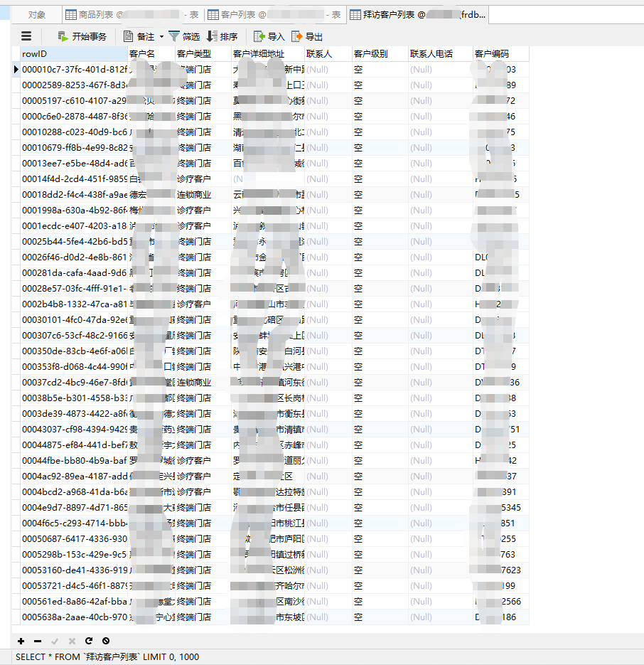
Task: Expand the 备注 dropdown arrow
Action: click(161, 36)
